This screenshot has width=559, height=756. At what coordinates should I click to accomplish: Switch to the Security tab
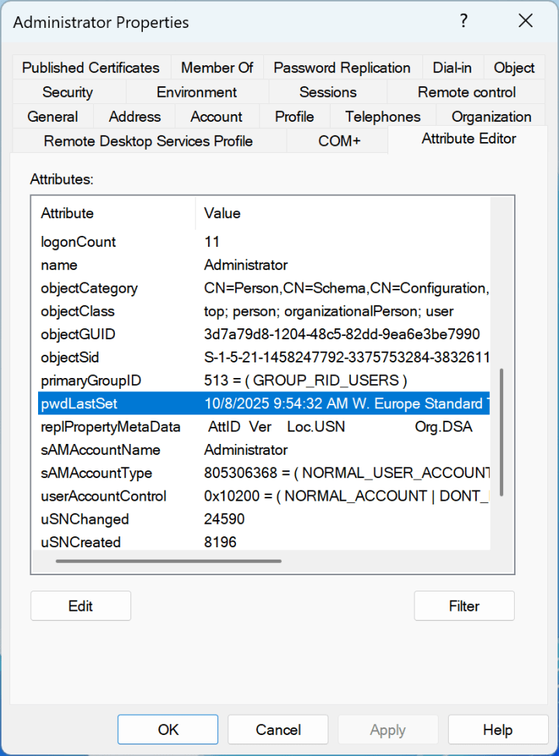click(68, 92)
